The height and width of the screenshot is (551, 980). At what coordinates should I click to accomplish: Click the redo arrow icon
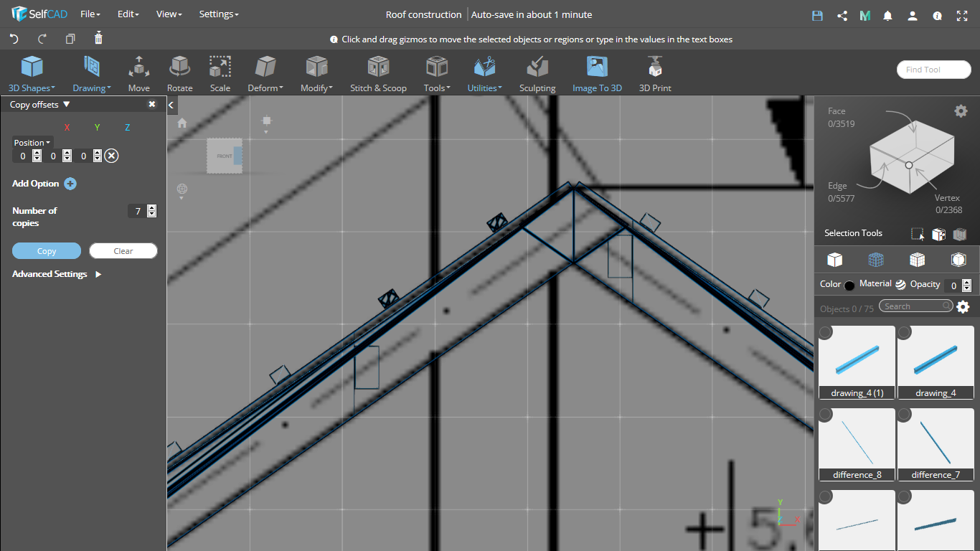[x=42, y=39]
